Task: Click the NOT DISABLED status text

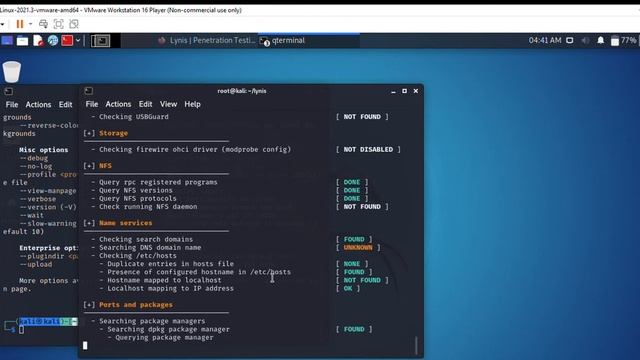Action: [368, 149]
